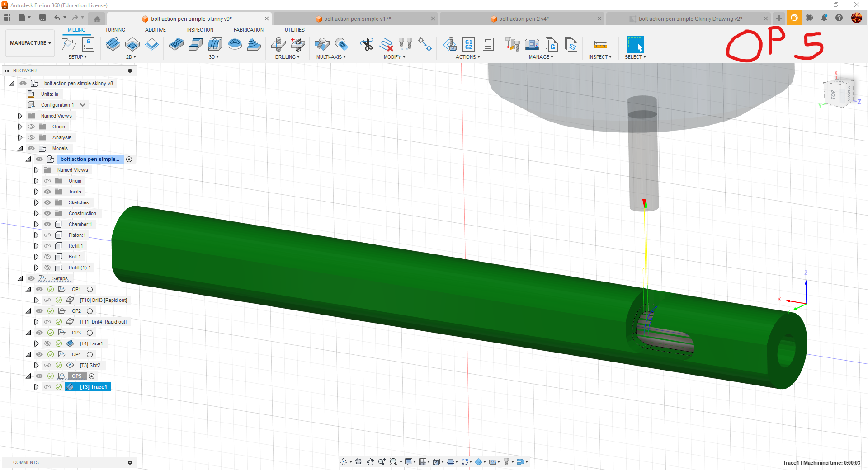Screen dimensions: 868x470
Task: Open the MANUFACTURE workspace dropdown
Action: tap(30, 43)
